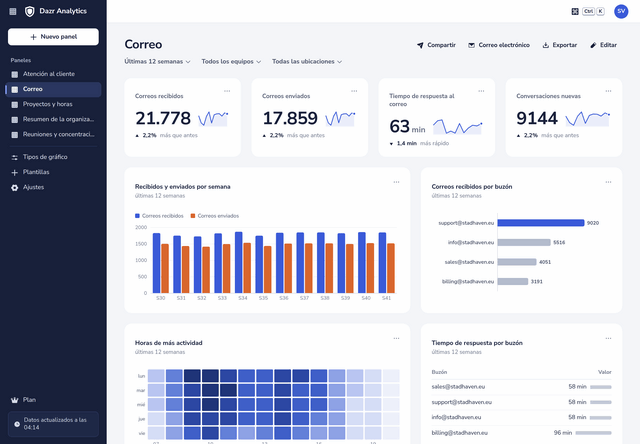
Task: Edit the dashboard with Editar
Action: [603, 45]
